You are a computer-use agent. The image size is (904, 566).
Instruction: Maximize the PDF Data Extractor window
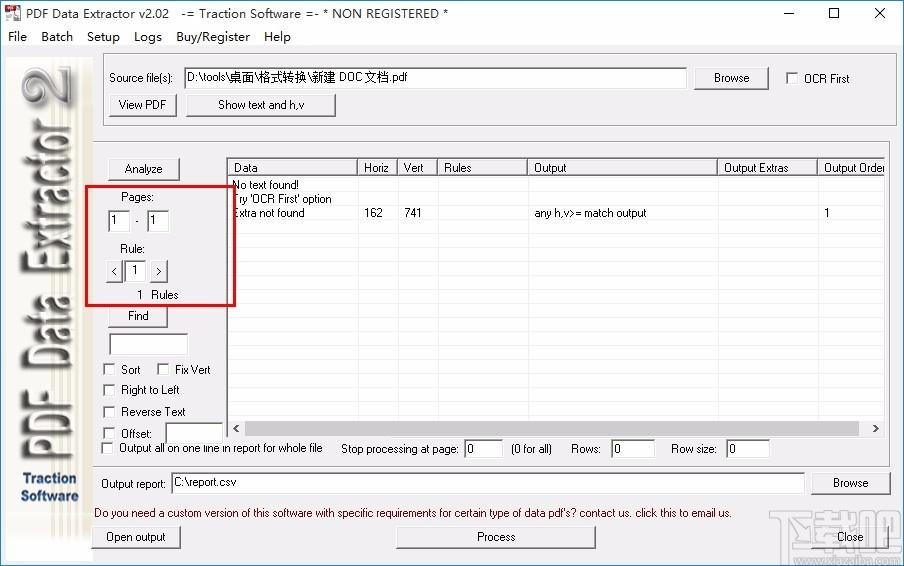(x=834, y=13)
